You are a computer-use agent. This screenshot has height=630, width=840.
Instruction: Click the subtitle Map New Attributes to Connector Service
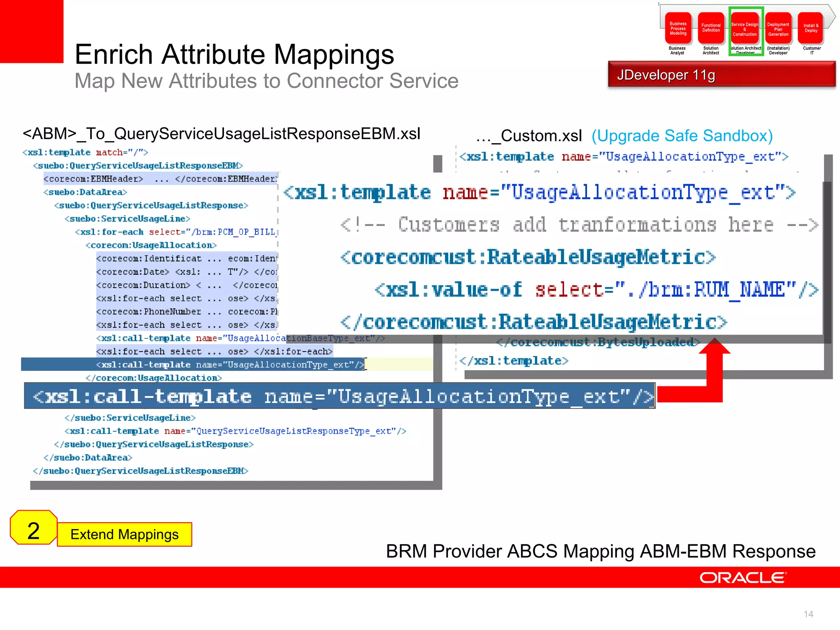tap(267, 81)
